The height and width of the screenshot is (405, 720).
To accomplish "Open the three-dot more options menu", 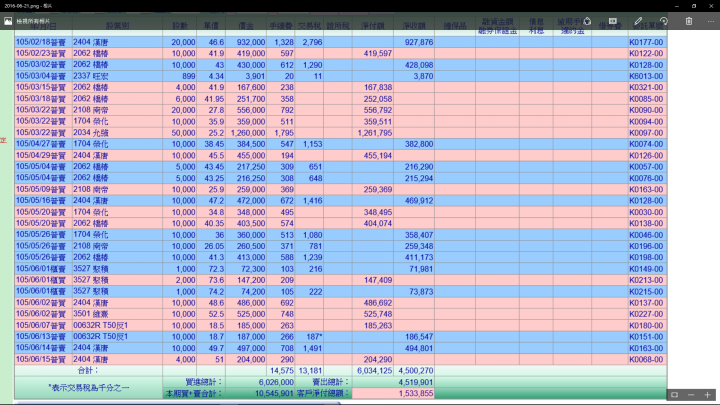I will pos(711,21).
